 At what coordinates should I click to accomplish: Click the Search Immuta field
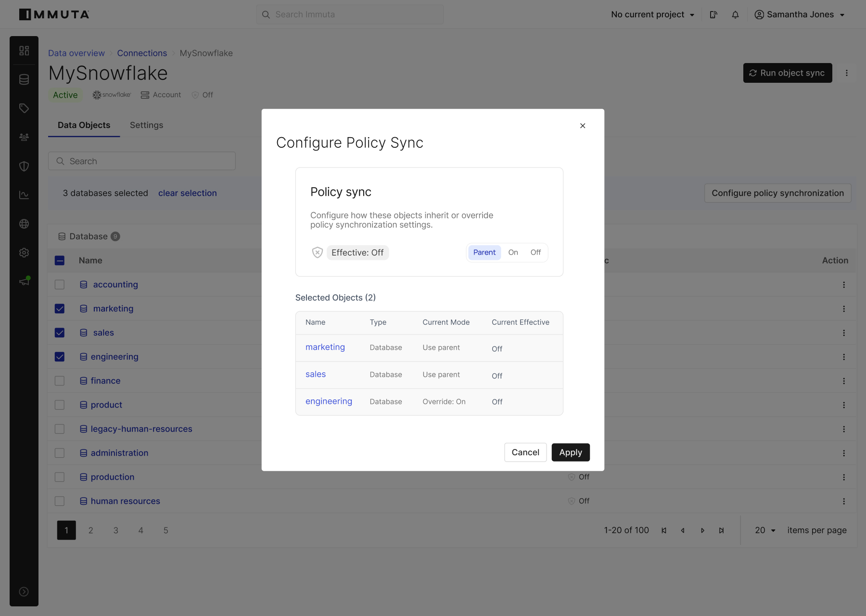coord(350,14)
